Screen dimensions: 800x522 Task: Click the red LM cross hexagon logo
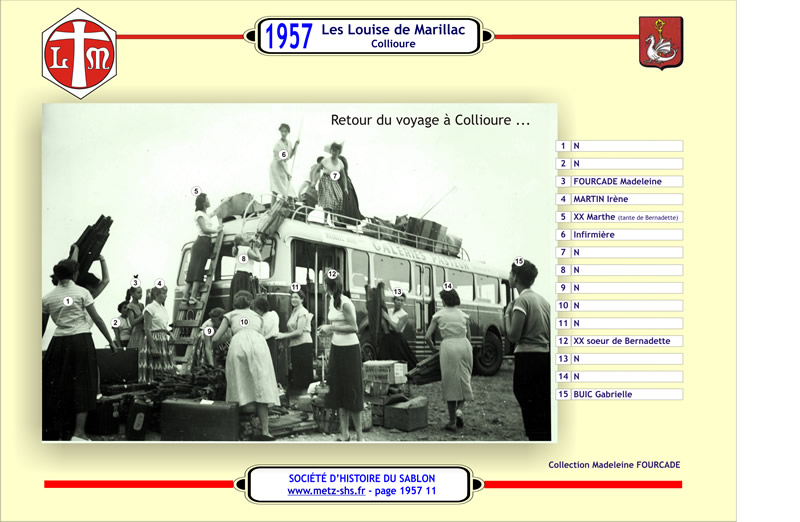click(x=80, y=54)
